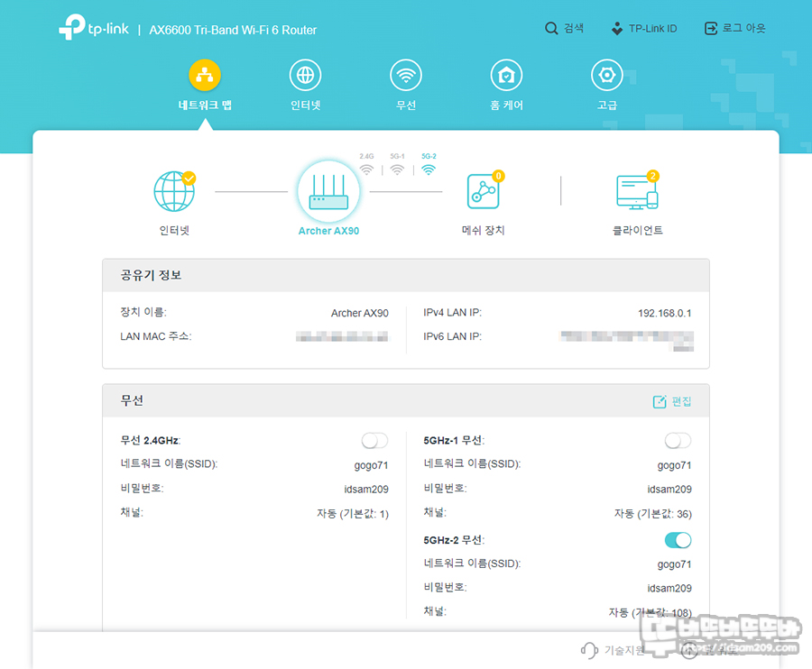This screenshot has height=669, width=812.
Task: Open the HomeCare house icon
Action: 506,75
